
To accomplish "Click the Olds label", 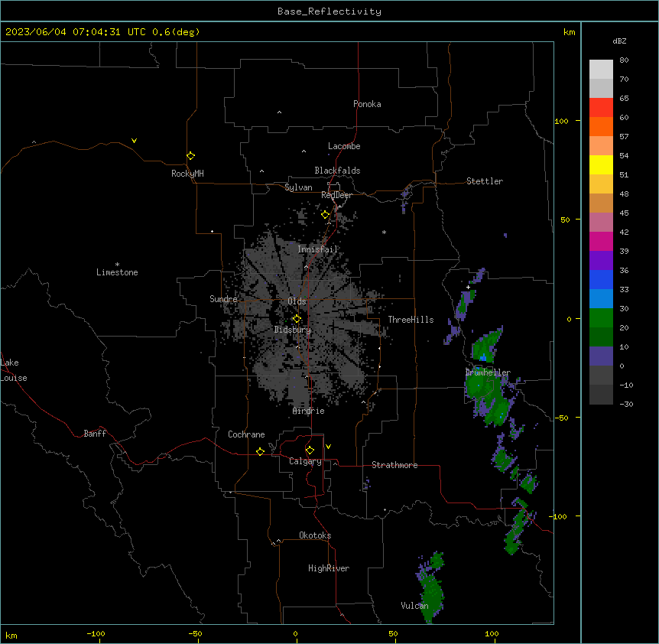I will [x=297, y=301].
